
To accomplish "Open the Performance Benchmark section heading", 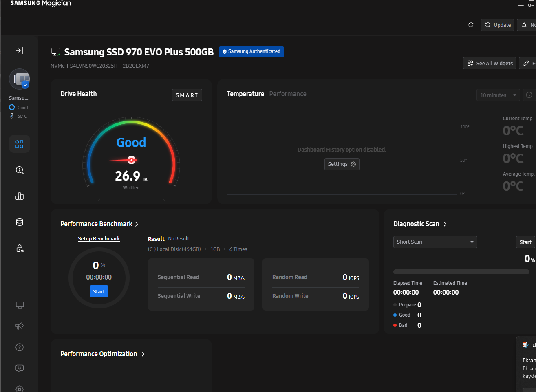I will [x=99, y=224].
